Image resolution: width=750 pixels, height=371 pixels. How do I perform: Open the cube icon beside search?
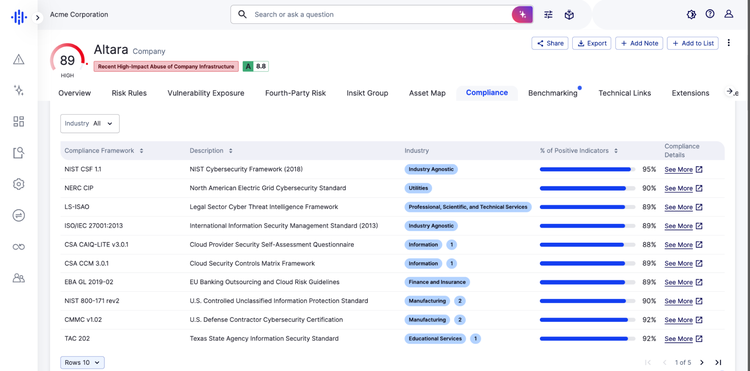point(569,15)
